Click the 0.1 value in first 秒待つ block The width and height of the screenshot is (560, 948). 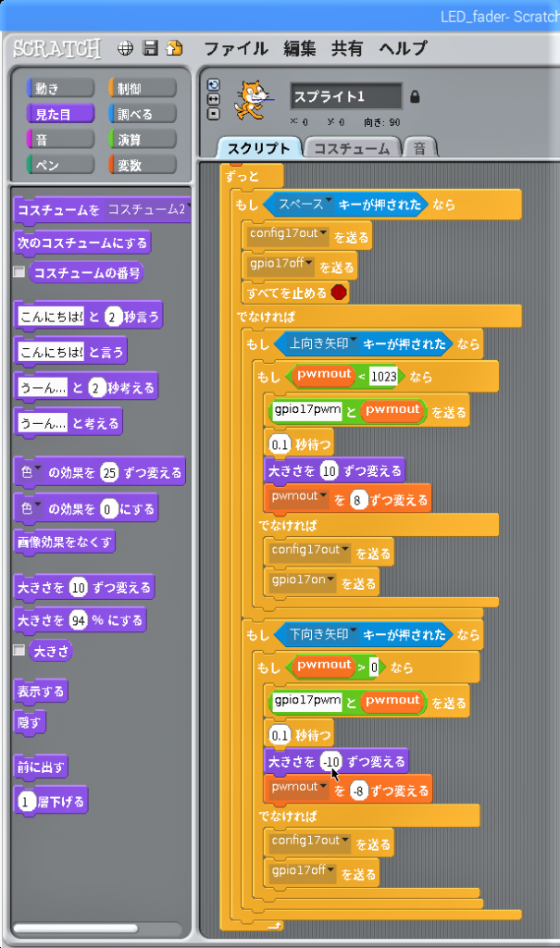coord(280,444)
